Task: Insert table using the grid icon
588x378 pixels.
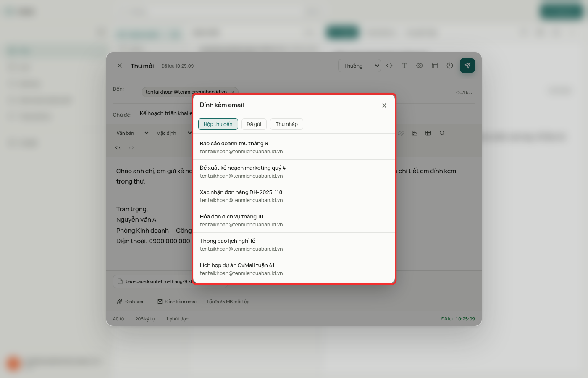Action: pos(428,133)
